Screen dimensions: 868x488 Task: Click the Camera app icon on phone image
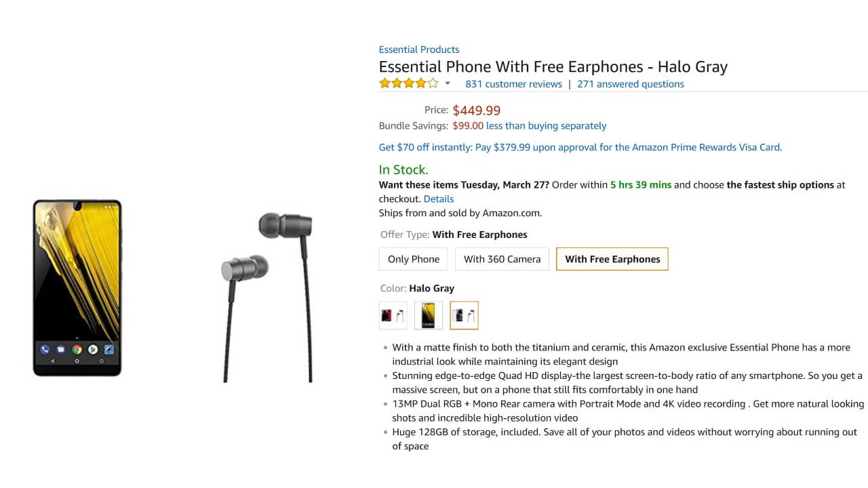coord(108,350)
